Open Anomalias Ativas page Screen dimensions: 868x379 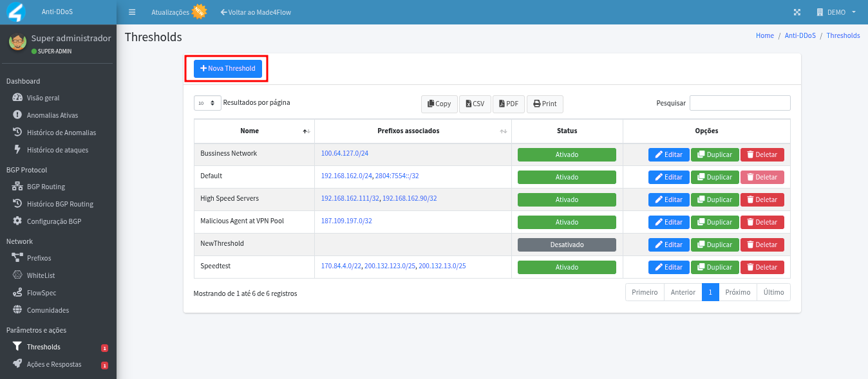52,115
